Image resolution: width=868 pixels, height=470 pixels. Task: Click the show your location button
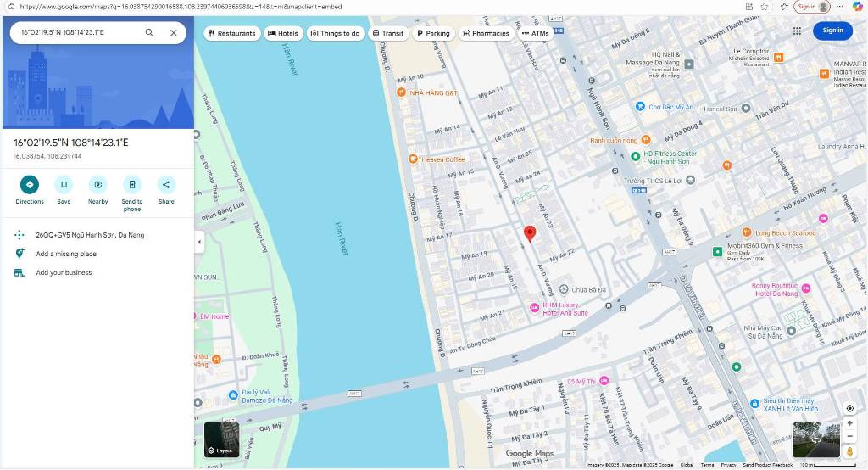(x=850, y=408)
